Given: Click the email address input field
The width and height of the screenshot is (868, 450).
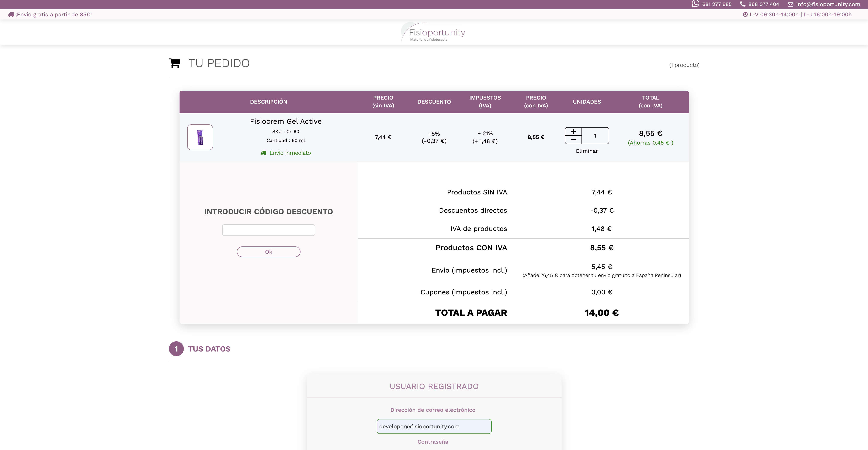Looking at the screenshot, I should (434, 426).
